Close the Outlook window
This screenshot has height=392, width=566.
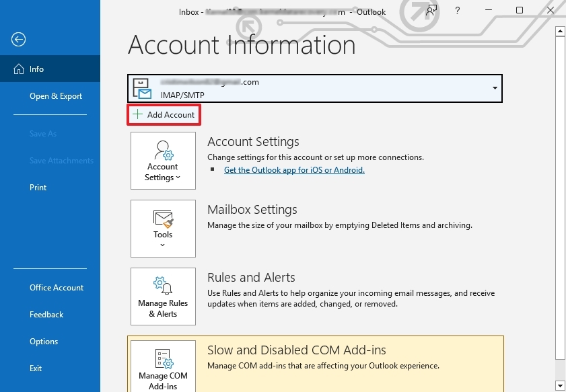click(x=550, y=10)
